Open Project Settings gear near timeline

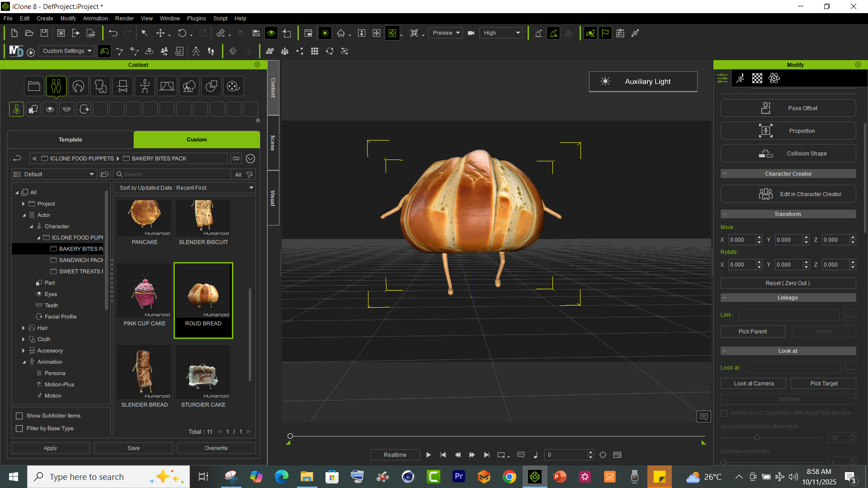[x=603, y=455]
